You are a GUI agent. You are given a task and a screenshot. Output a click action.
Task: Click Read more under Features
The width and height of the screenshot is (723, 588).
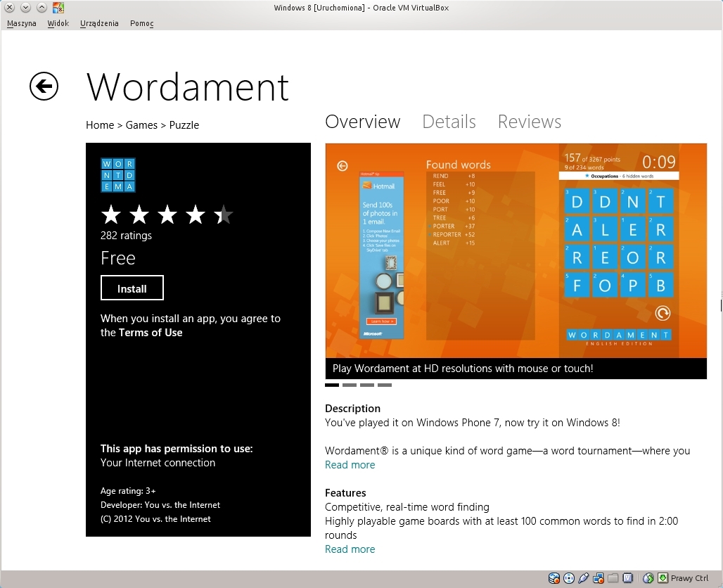pos(350,549)
